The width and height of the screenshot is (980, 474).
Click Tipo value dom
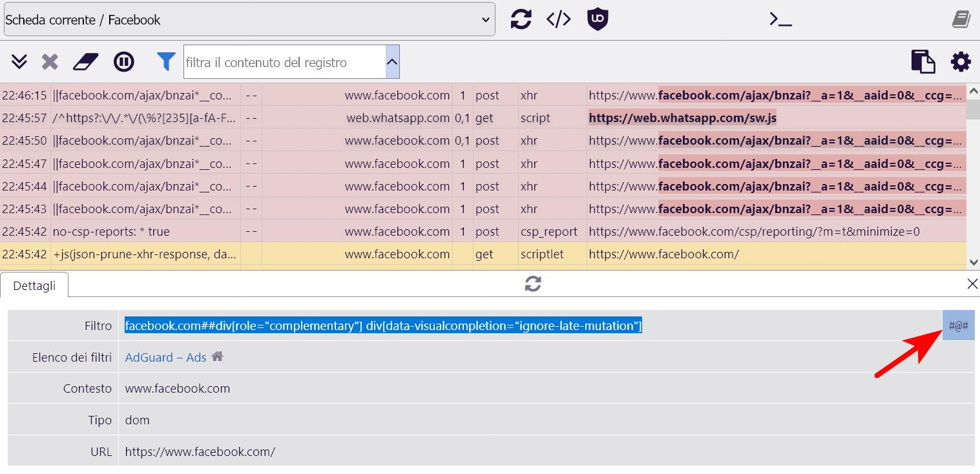[137, 420]
